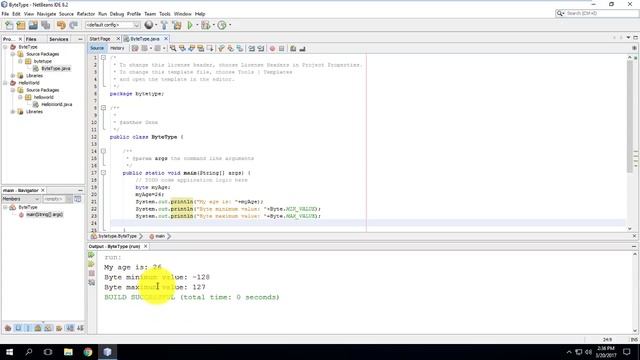Viewport: 640px width, 360px height.
Task: Switch to the Services tab
Action: click(58, 39)
